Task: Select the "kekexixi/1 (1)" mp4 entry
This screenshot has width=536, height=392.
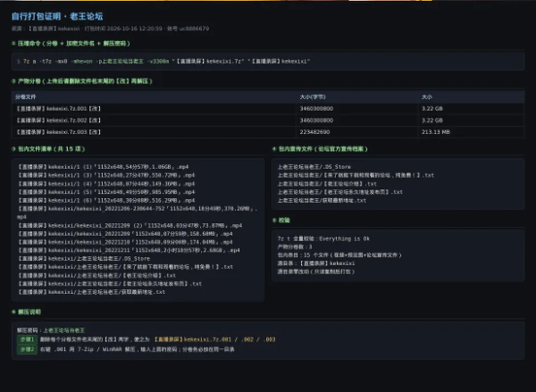Action: click(103, 167)
